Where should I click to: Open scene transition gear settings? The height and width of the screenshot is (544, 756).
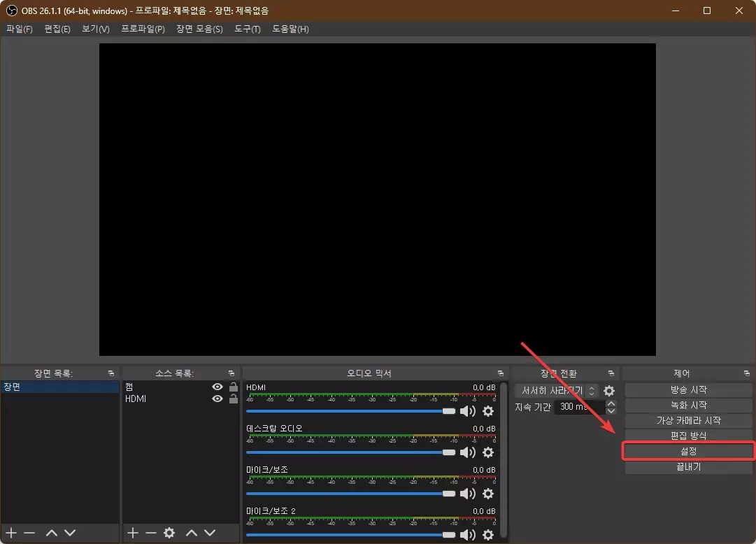[x=609, y=391]
